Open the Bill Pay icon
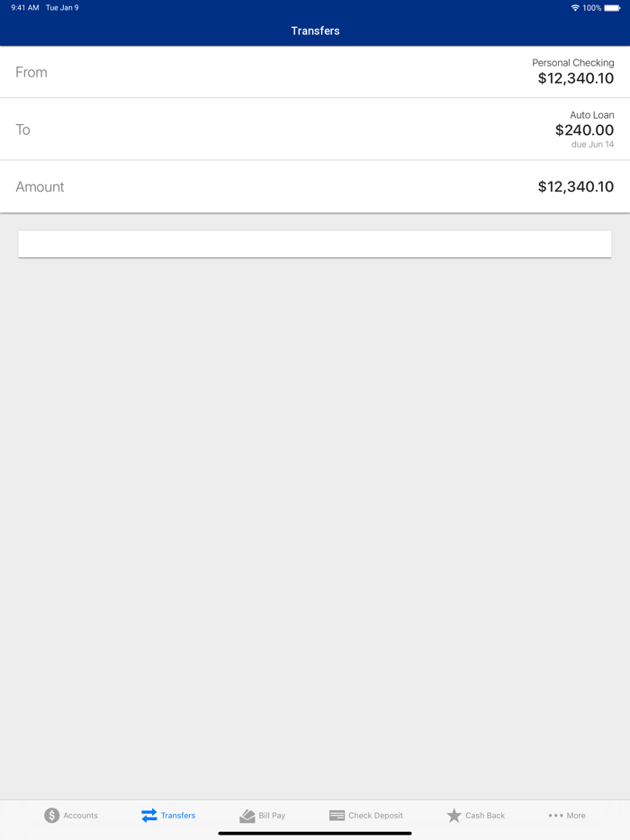Image resolution: width=630 pixels, height=840 pixels. (x=247, y=816)
